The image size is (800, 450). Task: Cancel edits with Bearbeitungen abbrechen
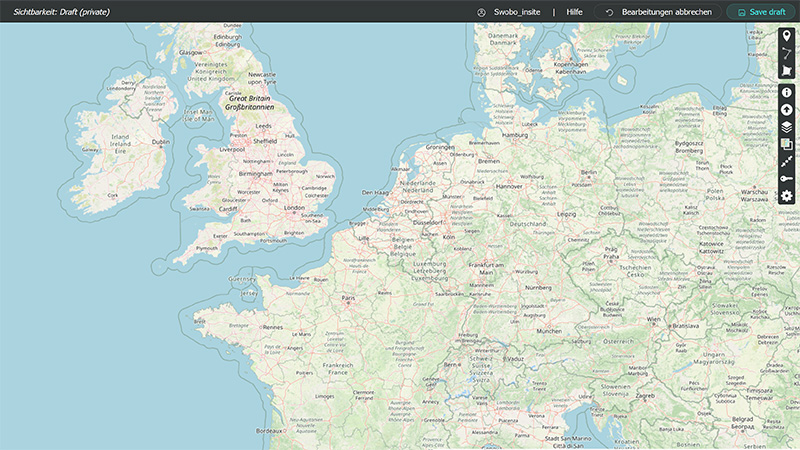point(658,12)
